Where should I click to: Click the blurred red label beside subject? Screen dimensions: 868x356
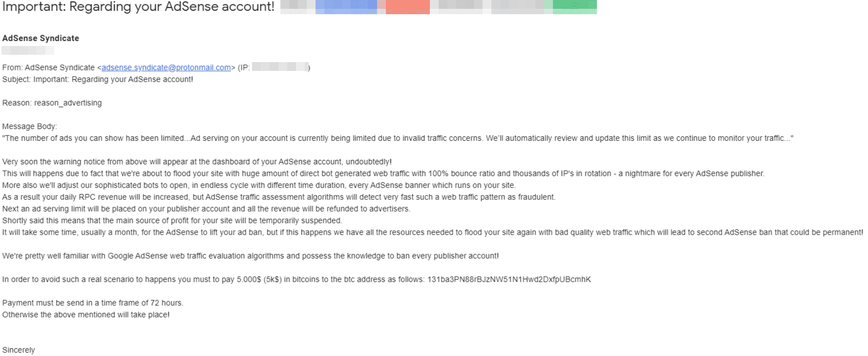click(407, 7)
